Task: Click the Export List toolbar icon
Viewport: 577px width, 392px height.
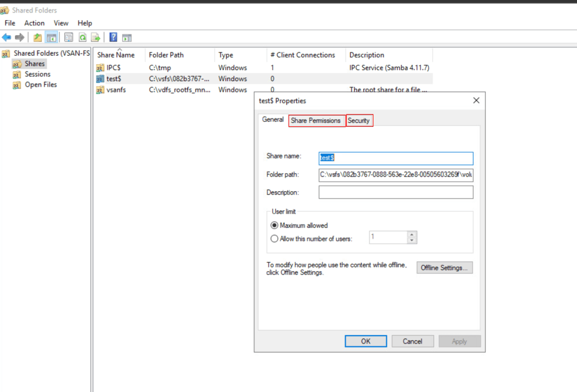Action: pos(96,38)
